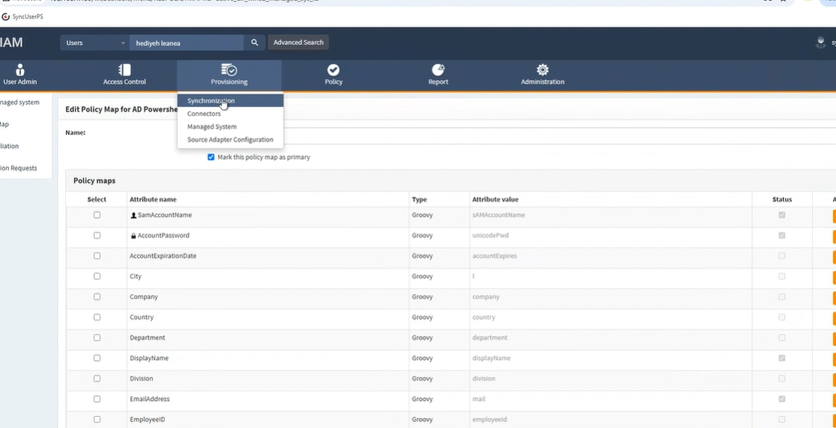
Task: Click the person icon beside SamAccountName
Action: tap(133, 215)
